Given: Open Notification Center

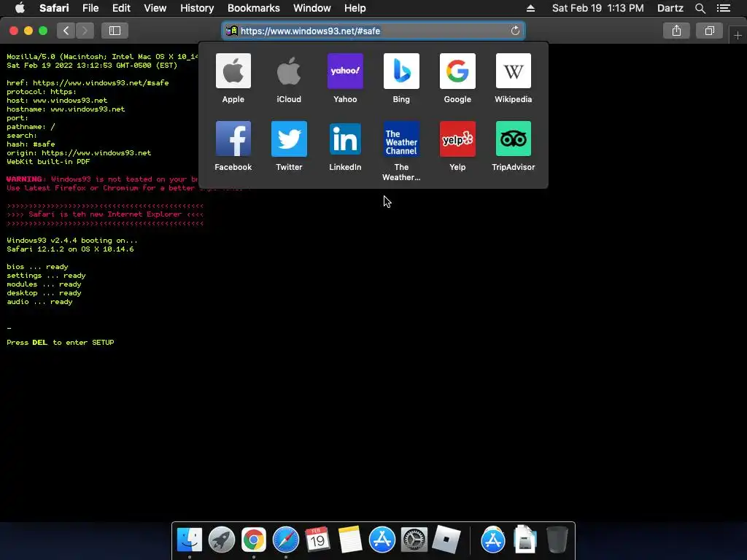Looking at the screenshot, I should tap(724, 8).
